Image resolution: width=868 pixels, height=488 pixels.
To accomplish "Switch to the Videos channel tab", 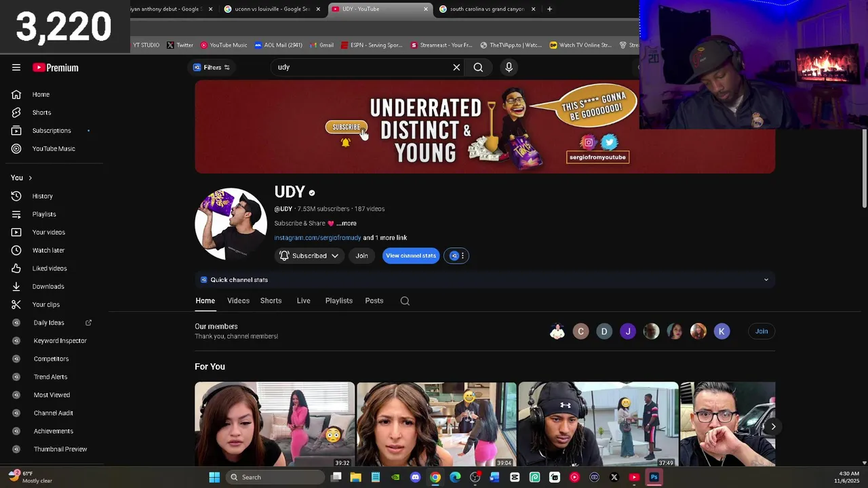I will tap(238, 301).
